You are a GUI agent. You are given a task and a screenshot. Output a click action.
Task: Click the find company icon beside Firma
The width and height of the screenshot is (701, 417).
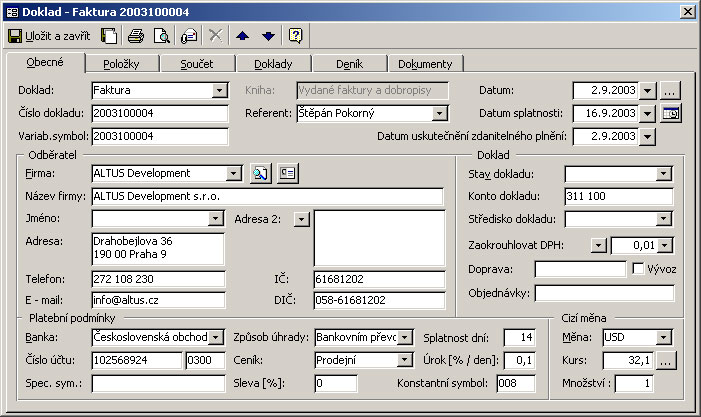pos(261,173)
